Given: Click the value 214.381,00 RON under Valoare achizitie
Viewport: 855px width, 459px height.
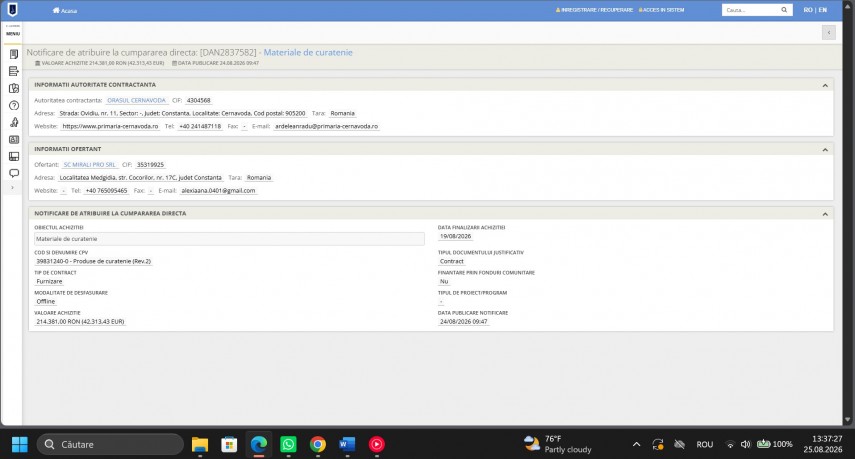Looking at the screenshot, I should [80, 322].
